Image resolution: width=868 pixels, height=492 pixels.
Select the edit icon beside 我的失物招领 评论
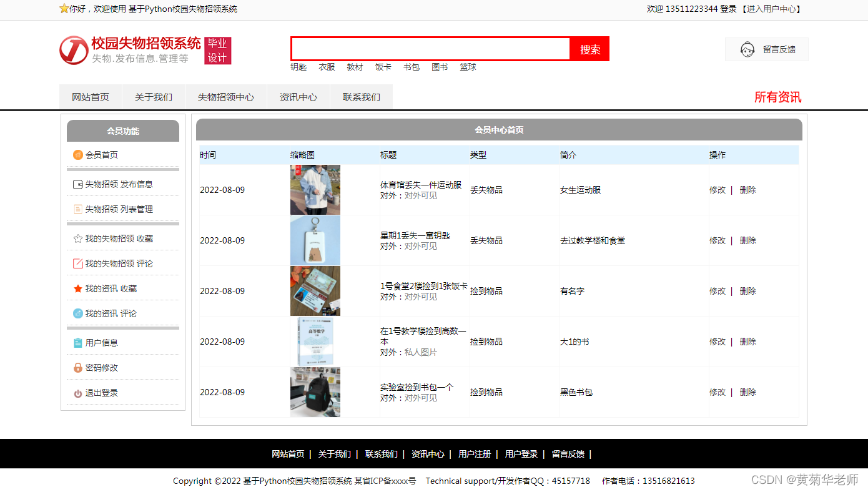click(79, 263)
